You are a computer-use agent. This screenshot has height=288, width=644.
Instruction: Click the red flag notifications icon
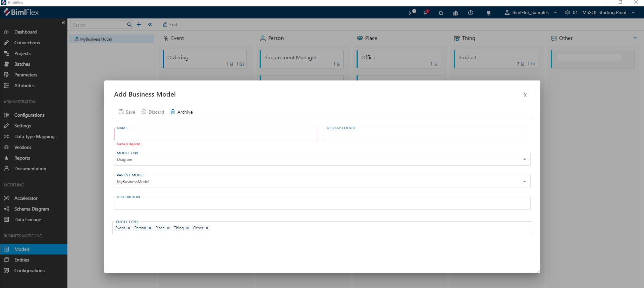[426, 13]
